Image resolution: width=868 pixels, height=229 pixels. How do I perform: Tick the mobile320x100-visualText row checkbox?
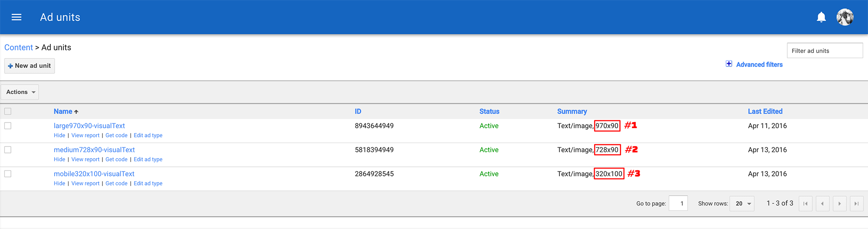point(8,174)
